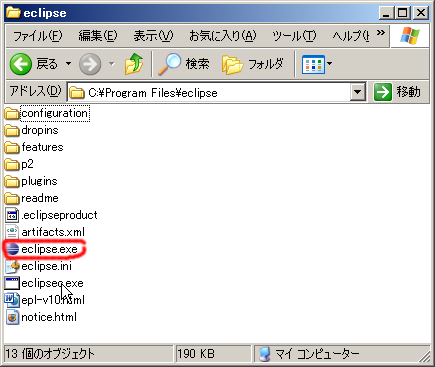The width and height of the screenshot is (435, 367).
Task: Click the Windows flag logo
Action: click(x=410, y=36)
